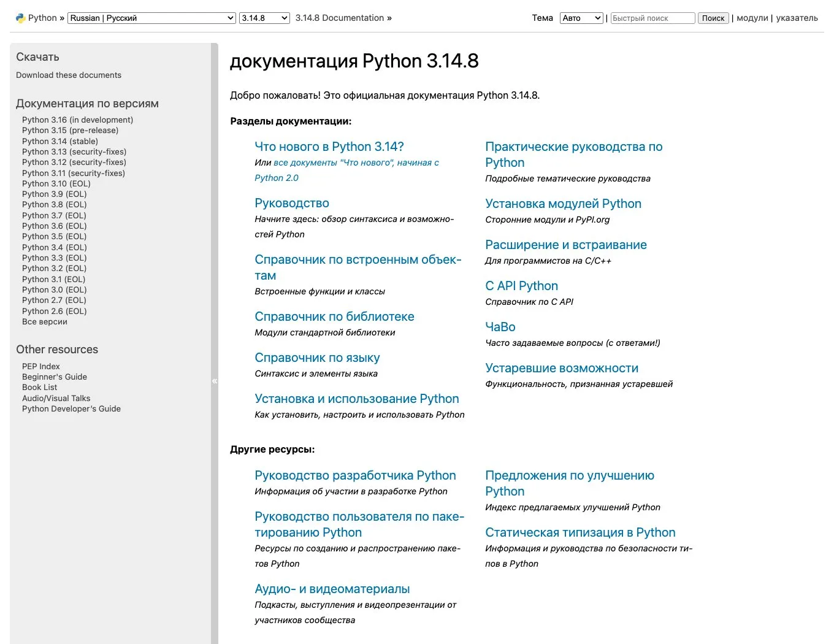834x644 pixels.
Task: Open Download these documents link
Action: tap(69, 75)
